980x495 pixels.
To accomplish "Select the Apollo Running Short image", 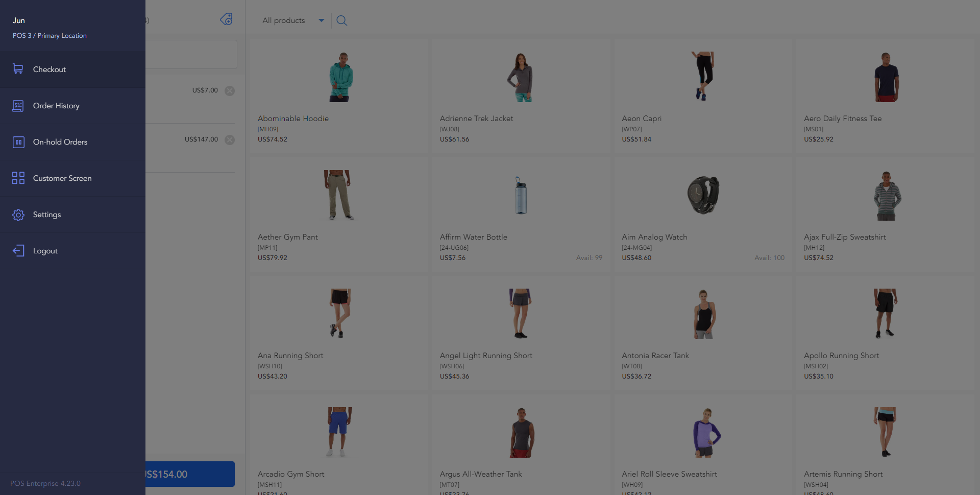I will click(885, 313).
